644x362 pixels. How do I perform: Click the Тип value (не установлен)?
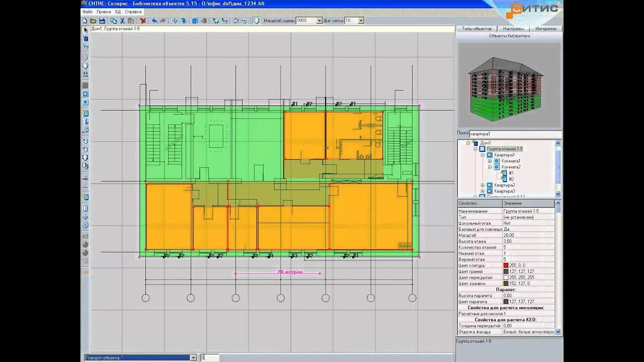tap(528, 217)
